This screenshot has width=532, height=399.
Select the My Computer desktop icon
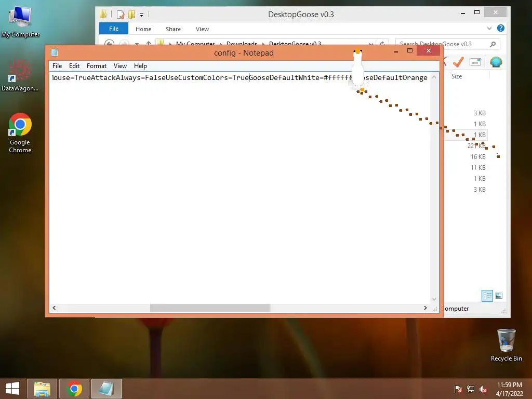[20, 22]
